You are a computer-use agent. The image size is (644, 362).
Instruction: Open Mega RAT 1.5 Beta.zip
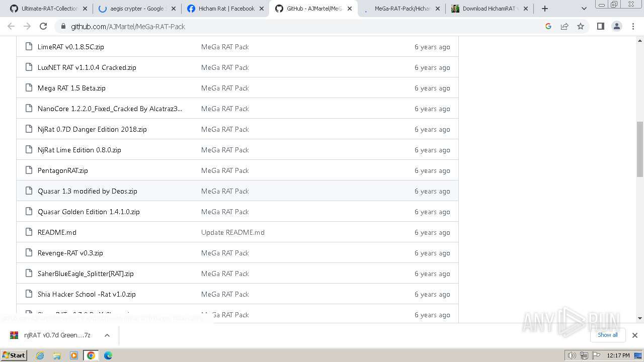71,88
